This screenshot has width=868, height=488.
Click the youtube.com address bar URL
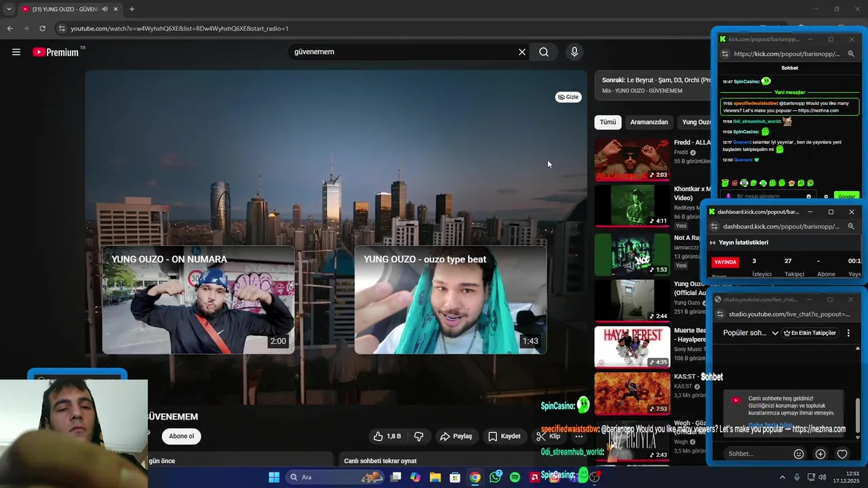pos(180,28)
